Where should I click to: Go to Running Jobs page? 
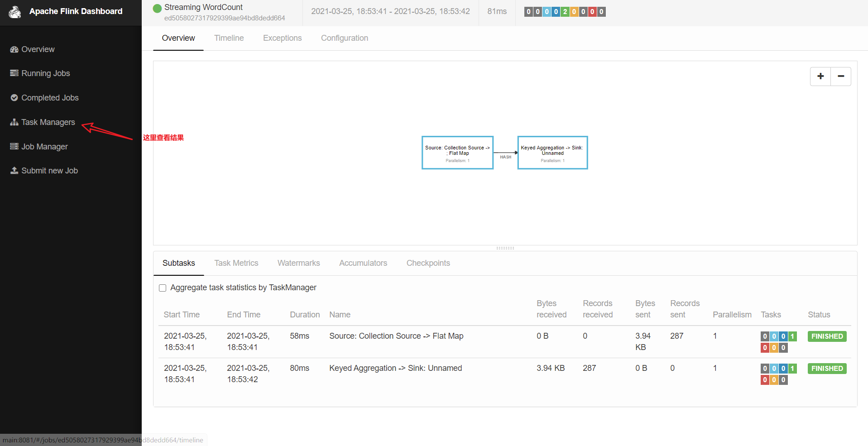46,73
